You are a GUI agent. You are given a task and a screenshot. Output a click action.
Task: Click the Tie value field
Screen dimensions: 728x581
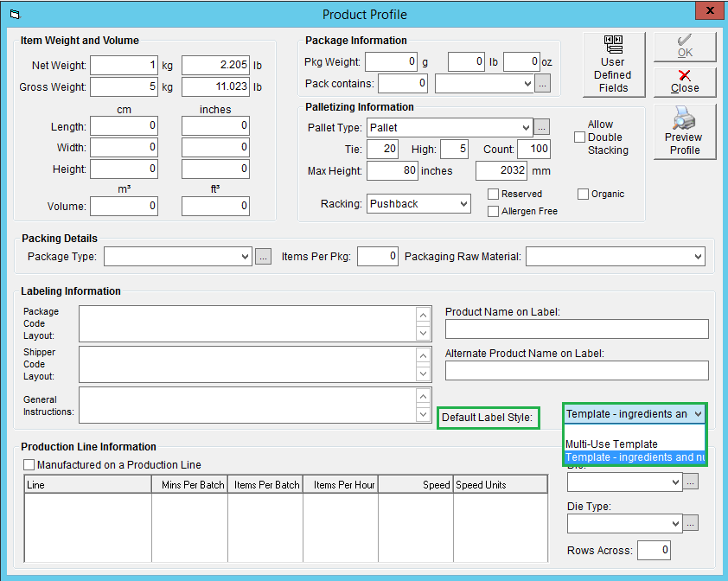click(382, 149)
